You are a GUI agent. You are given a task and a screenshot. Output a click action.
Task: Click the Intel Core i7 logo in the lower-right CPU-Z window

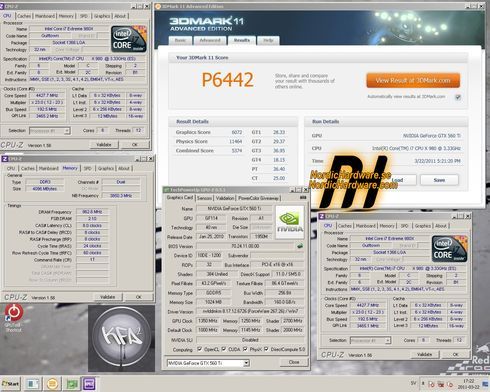tap(449, 249)
